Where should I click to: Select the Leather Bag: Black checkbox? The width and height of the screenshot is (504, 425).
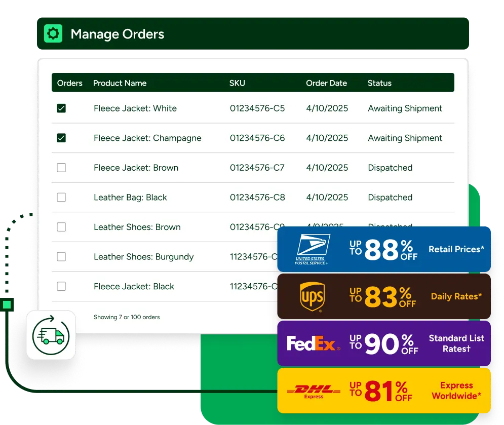coord(61,197)
